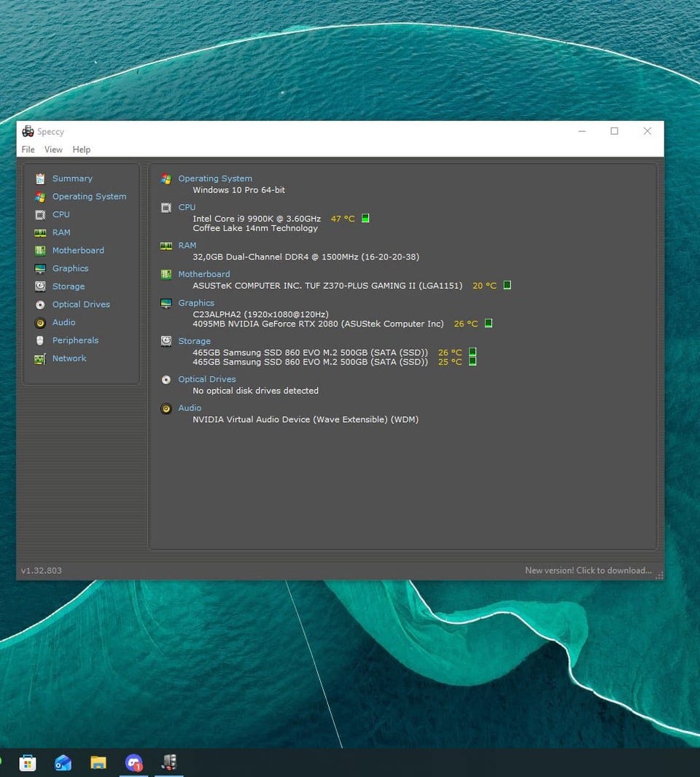Open Optical Drives sidebar section
Viewport: 700px width, 777px height.
point(80,305)
